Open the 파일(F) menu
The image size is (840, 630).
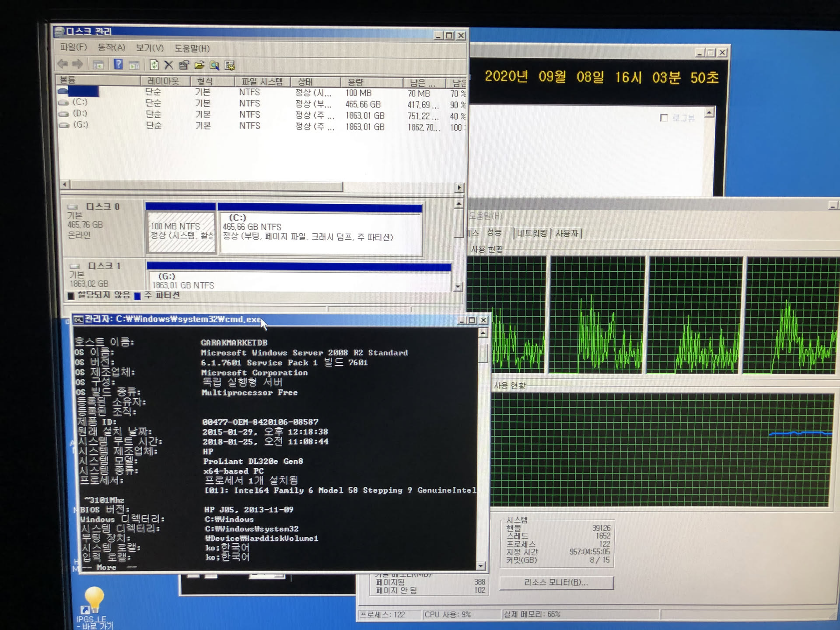pyautogui.click(x=73, y=47)
